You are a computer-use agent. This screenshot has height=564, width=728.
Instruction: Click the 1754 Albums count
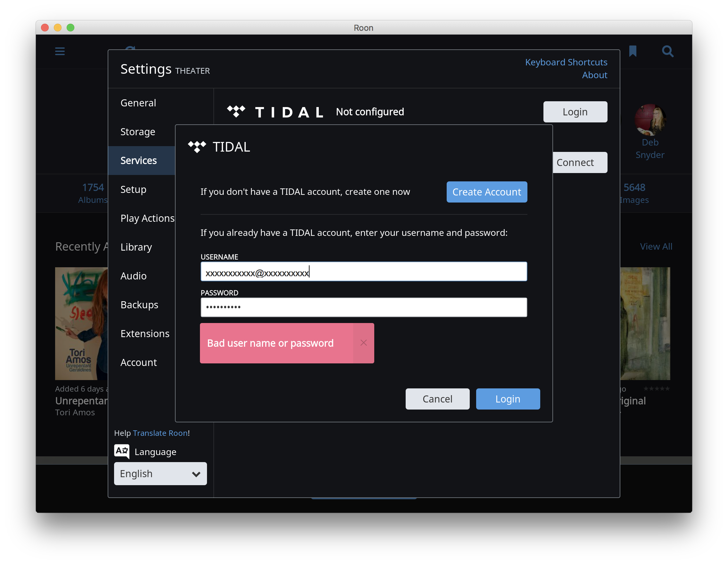[x=93, y=193]
